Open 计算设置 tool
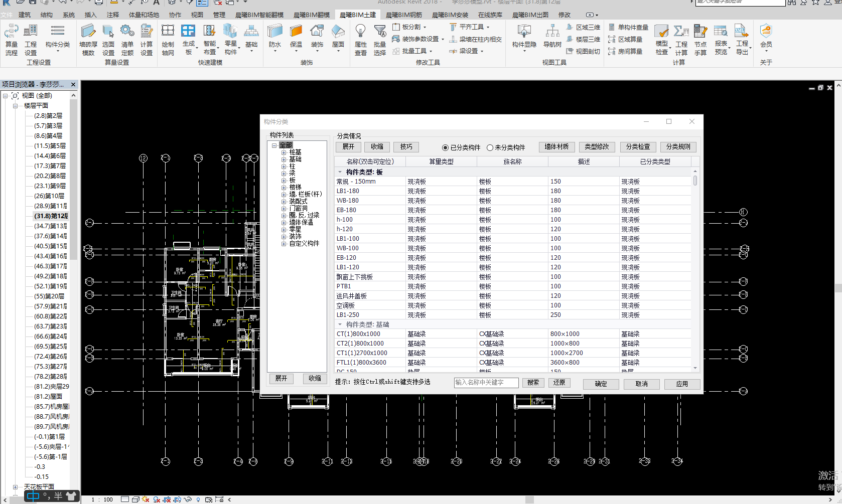 point(147,40)
